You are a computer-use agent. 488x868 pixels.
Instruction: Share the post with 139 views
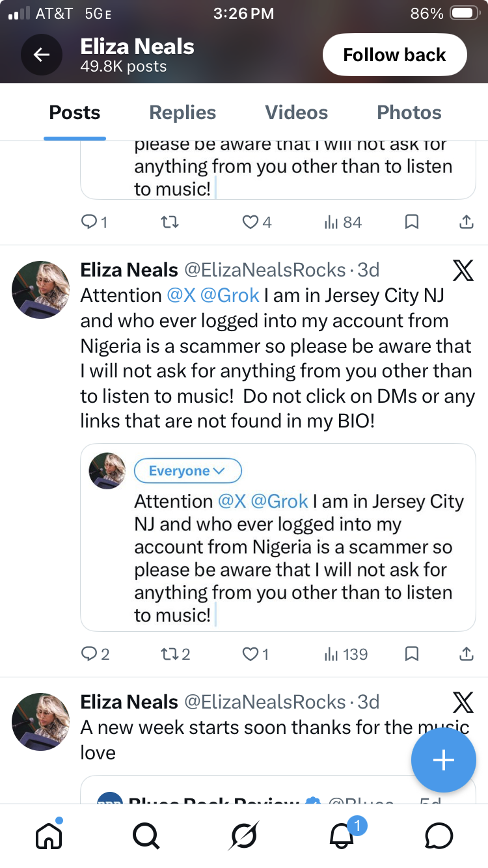466,654
